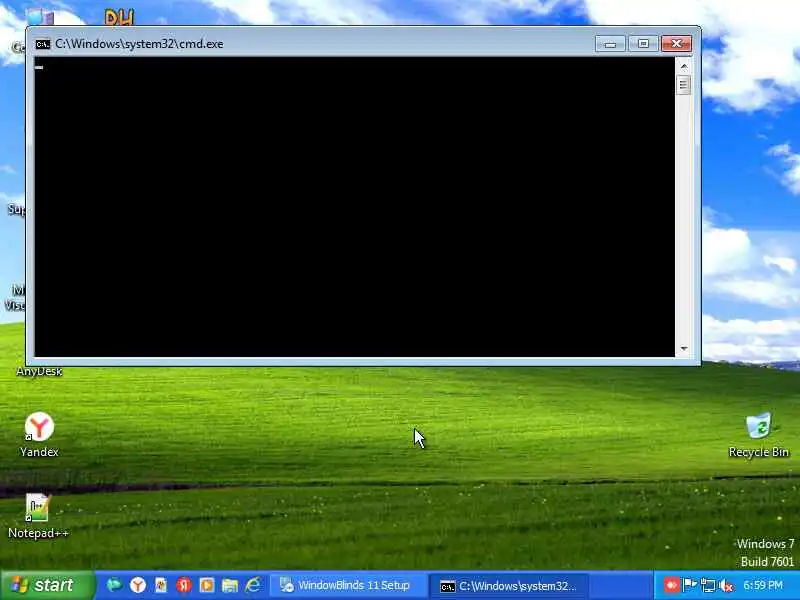The height and width of the screenshot is (600, 800).
Task: Click the red tray icon
Action: [671, 585]
